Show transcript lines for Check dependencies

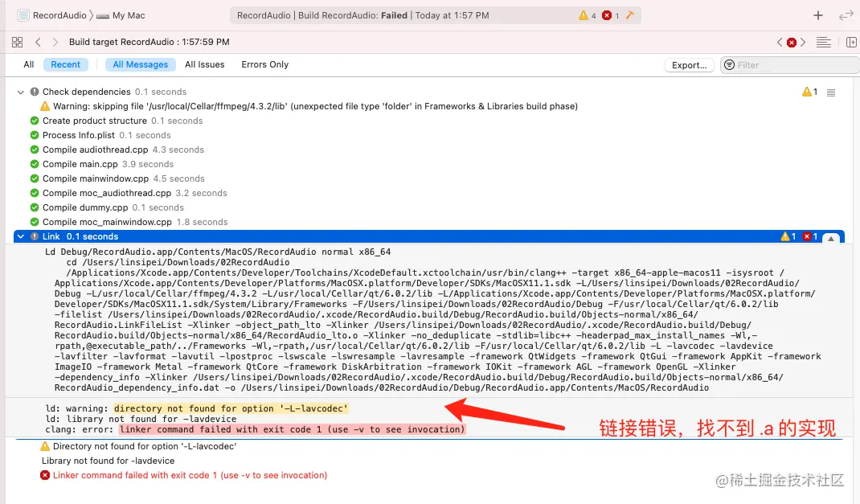[x=831, y=92]
